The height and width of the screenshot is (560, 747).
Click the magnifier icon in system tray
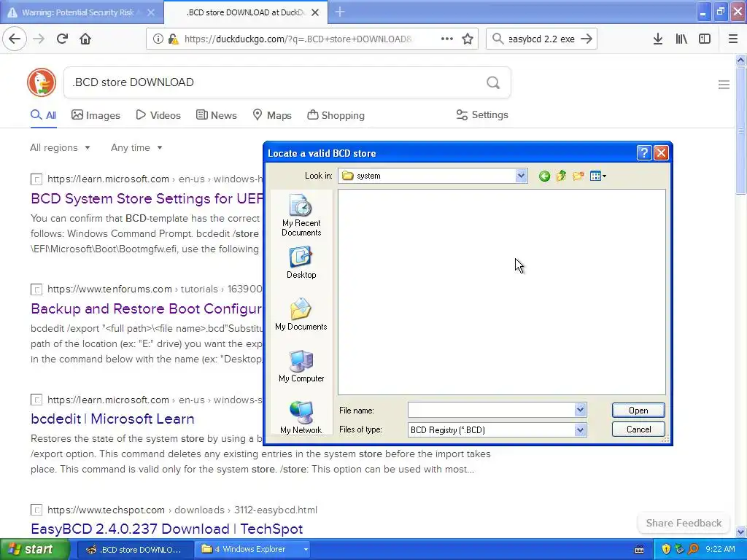[693, 550]
